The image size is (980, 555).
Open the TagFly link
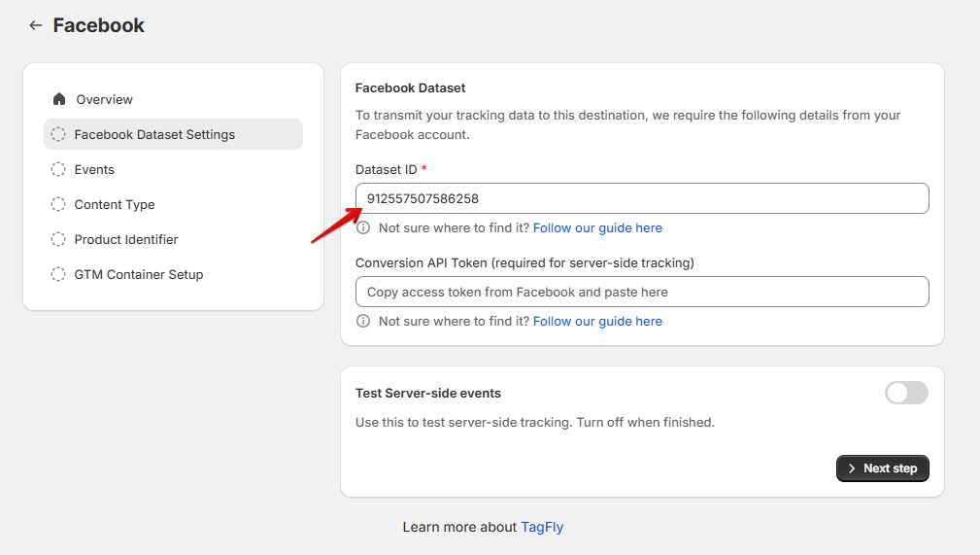tap(542, 527)
